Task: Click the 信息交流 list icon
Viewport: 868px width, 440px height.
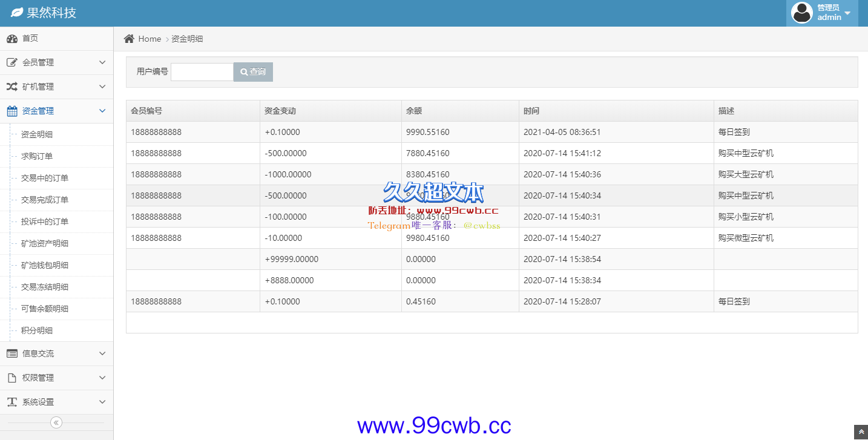Action: pos(12,353)
